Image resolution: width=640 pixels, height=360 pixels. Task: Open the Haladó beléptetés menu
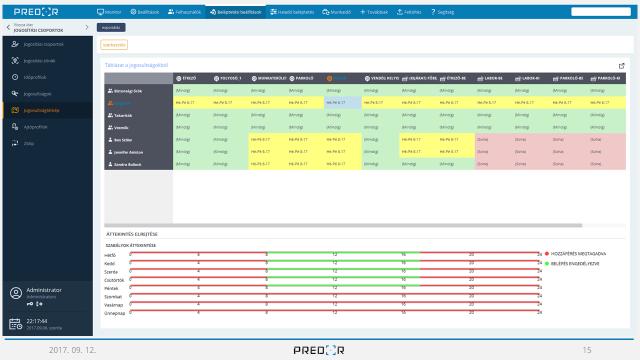click(x=292, y=12)
